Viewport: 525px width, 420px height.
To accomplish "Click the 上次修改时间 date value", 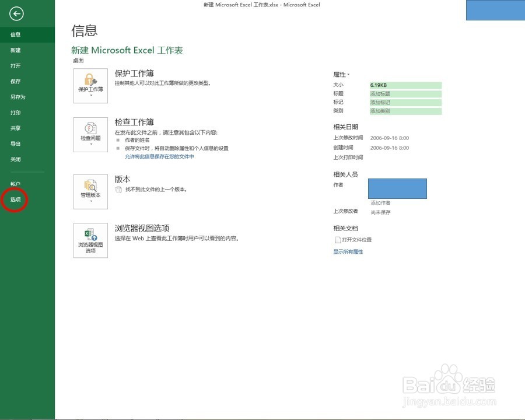I will tap(390, 138).
